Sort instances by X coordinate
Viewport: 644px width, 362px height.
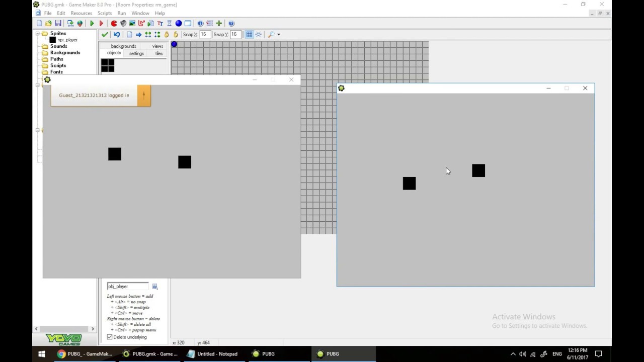coord(148,34)
